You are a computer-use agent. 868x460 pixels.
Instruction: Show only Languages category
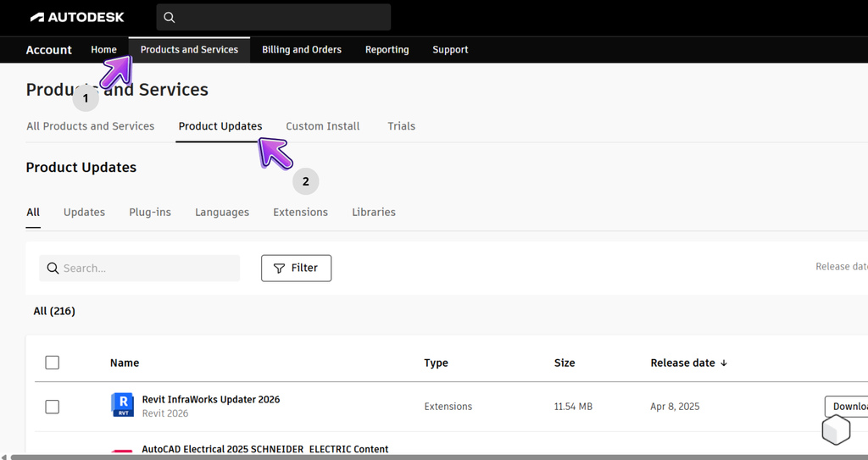pos(222,213)
